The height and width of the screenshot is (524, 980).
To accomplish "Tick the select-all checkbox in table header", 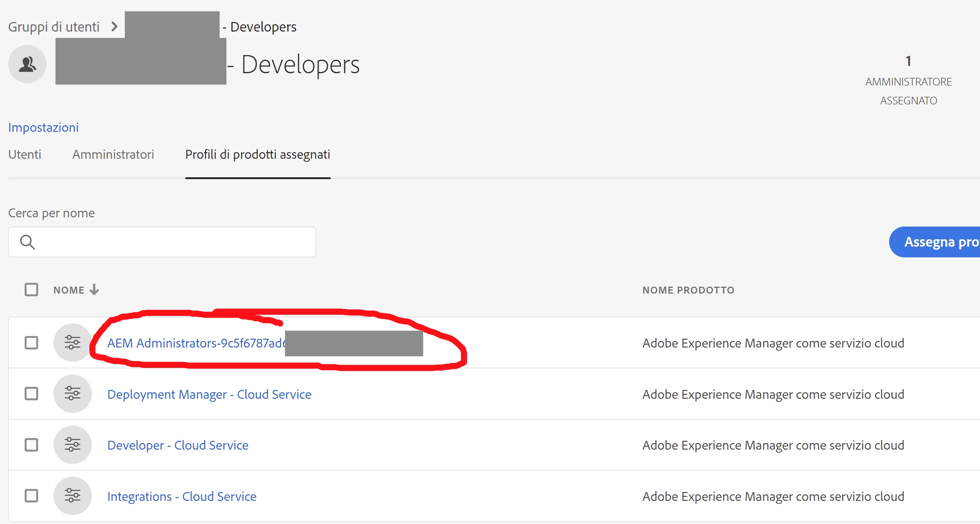I will tap(31, 290).
